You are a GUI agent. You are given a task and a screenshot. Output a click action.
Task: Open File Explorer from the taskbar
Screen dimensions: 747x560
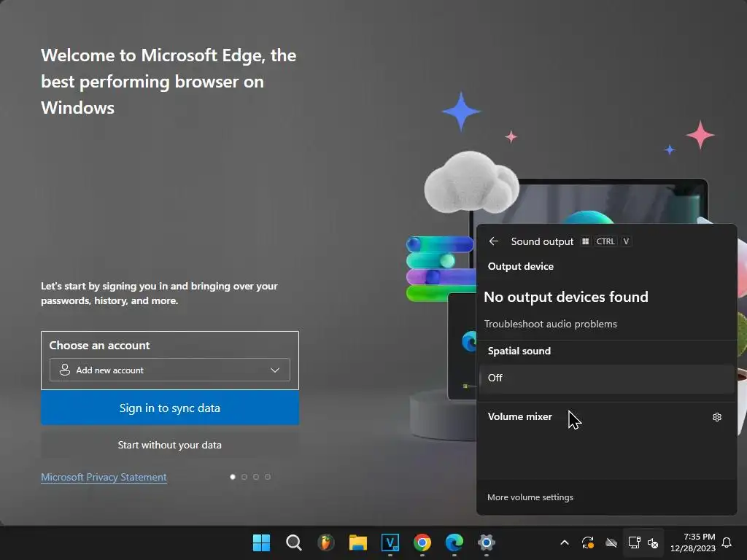[x=357, y=542]
